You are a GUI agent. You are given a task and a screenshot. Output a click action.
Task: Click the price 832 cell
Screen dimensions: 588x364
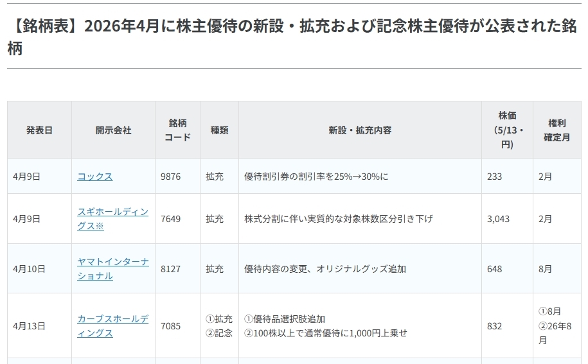(x=507, y=326)
